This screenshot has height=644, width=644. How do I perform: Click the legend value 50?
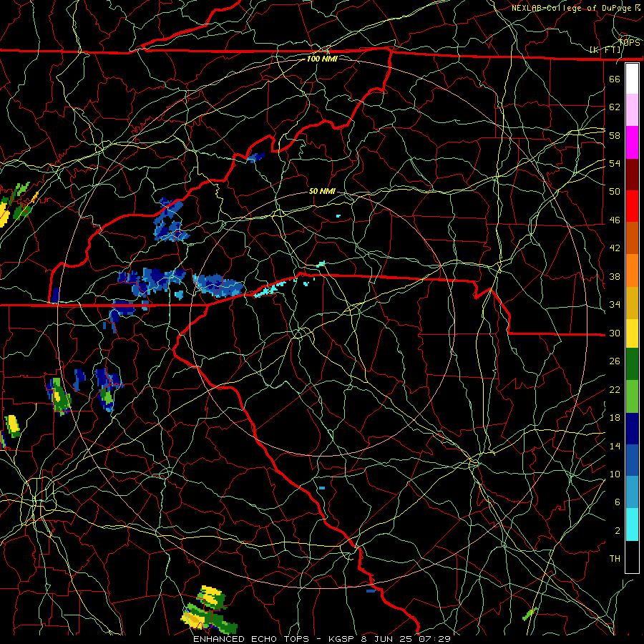(x=615, y=192)
